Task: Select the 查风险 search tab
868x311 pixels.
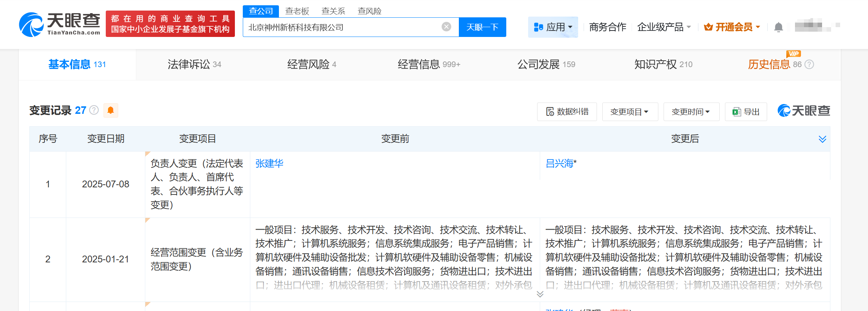Action: 369,11
